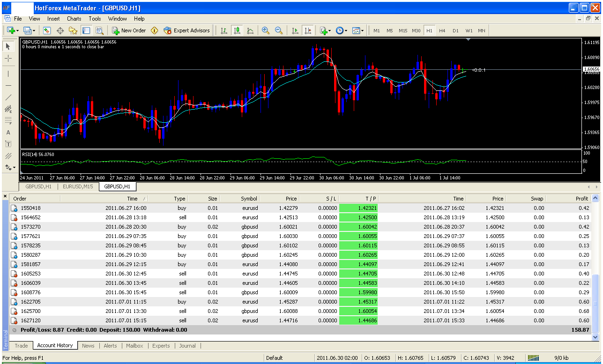
Task: Select the D1 timeframe
Action: [455, 30]
